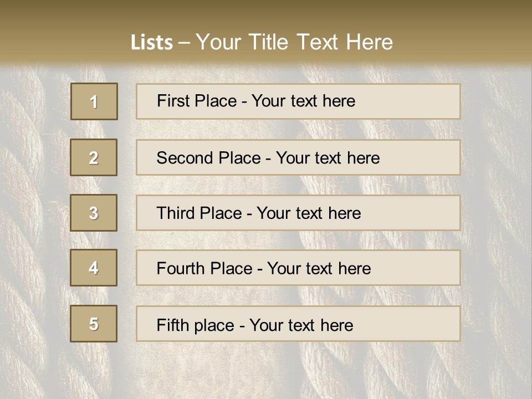Click the words 'Third Place'
The width and height of the screenshot is (532, 399).
click(199, 213)
